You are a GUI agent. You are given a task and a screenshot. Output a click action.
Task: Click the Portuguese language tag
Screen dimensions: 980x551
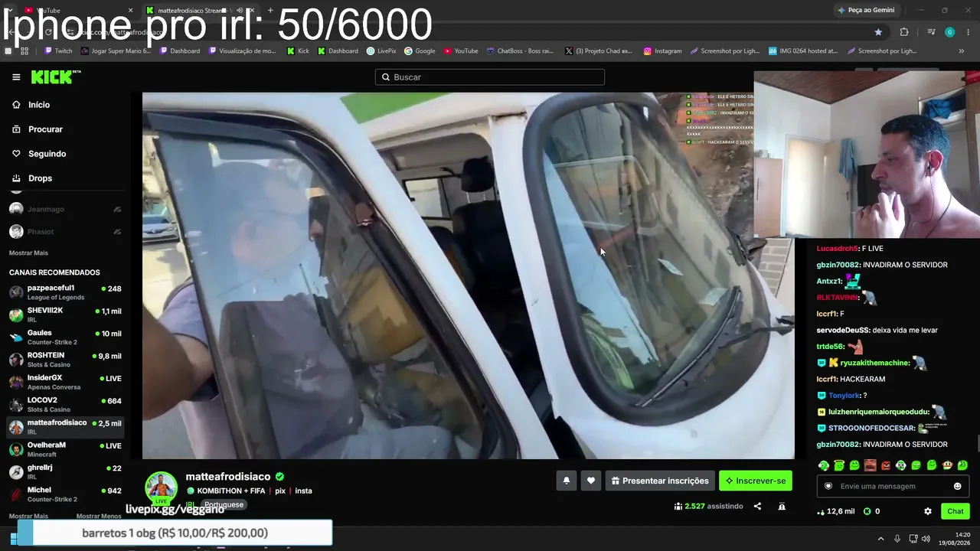click(x=224, y=505)
